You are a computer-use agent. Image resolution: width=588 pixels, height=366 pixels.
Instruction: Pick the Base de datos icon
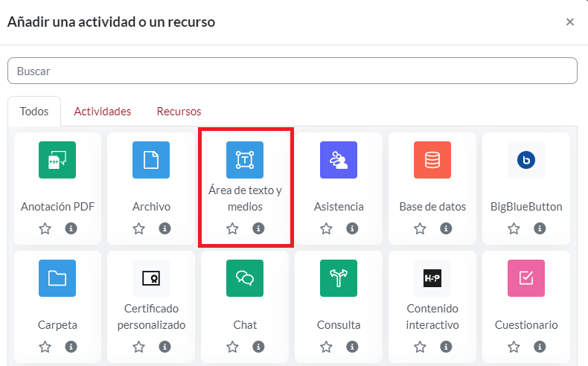pyautogui.click(x=432, y=159)
